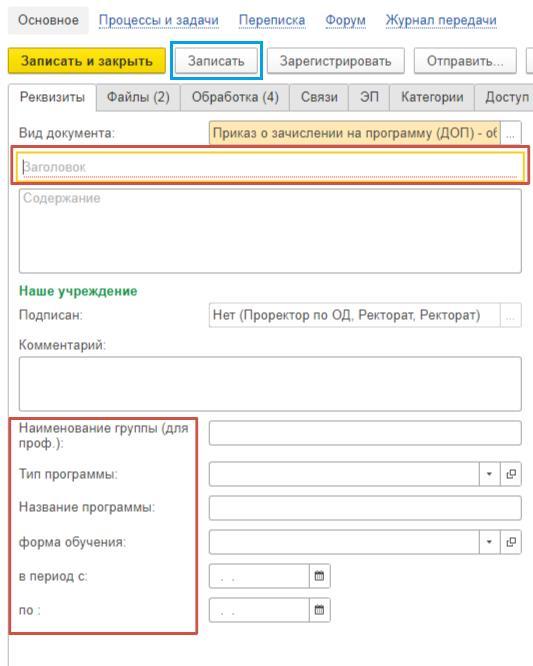Go to the ЭП tab
533x666 pixels.
(x=369, y=97)
